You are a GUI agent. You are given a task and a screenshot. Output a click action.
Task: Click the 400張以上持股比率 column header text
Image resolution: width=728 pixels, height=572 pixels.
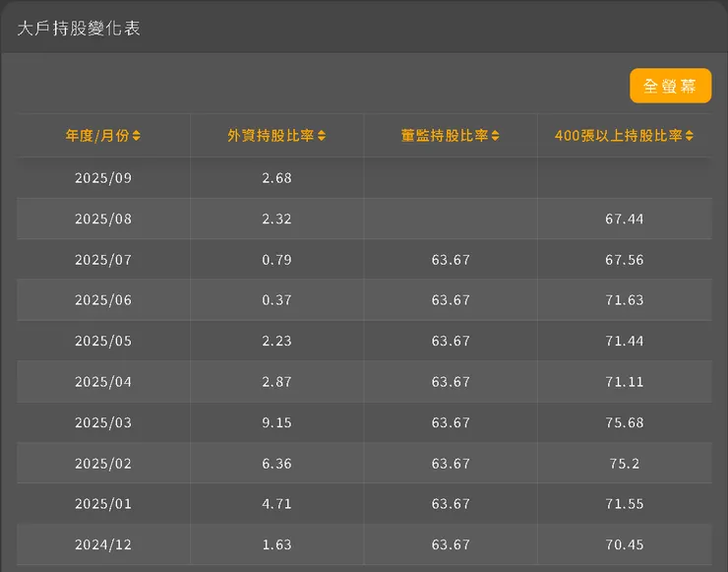619,136
